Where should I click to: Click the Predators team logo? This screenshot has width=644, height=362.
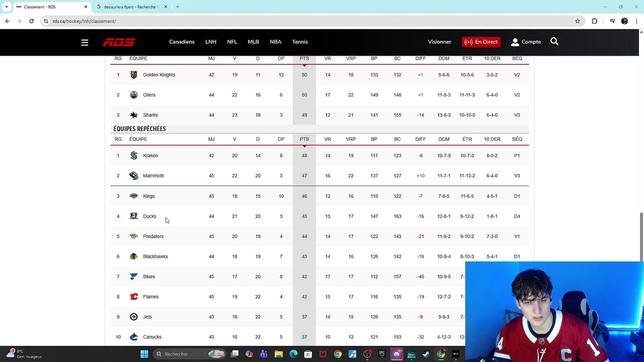(134, 236)
